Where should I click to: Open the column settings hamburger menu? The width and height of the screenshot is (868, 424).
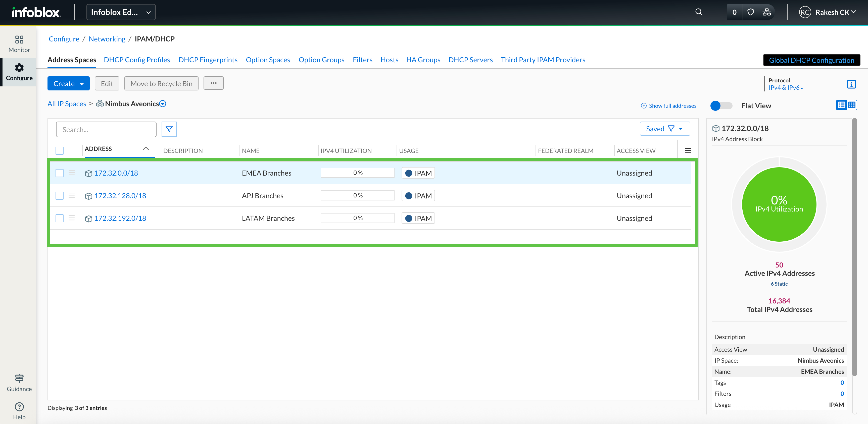click(688, 151)
